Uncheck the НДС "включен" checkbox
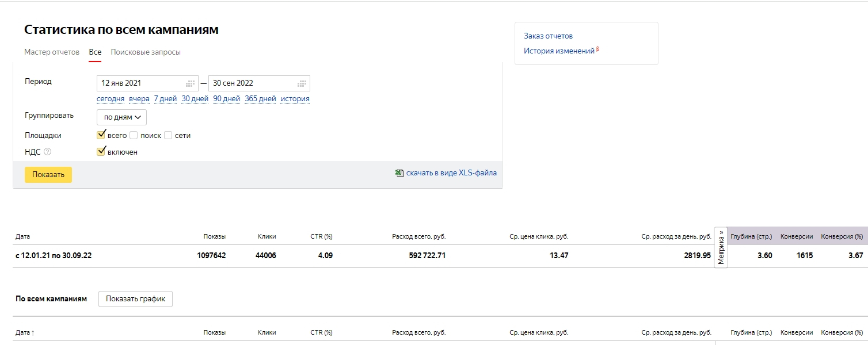 [101, 152]
